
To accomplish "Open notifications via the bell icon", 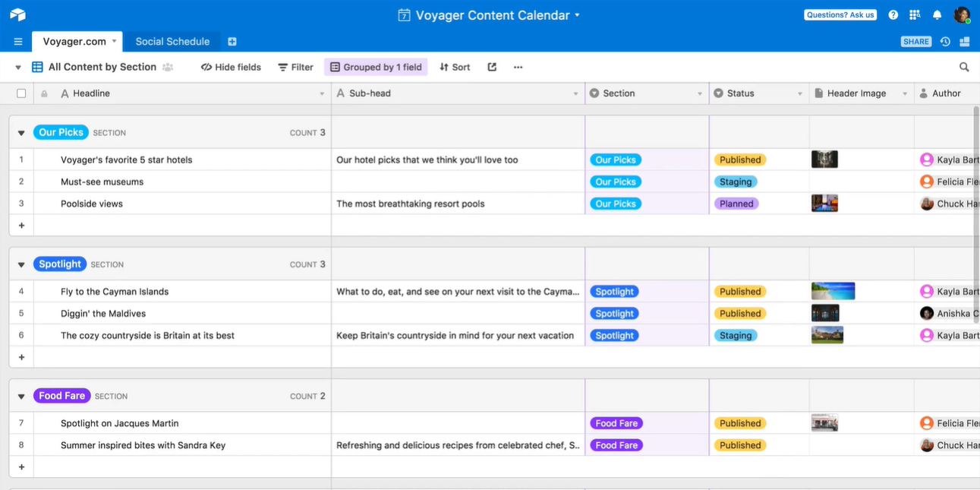I will (937, 14).
